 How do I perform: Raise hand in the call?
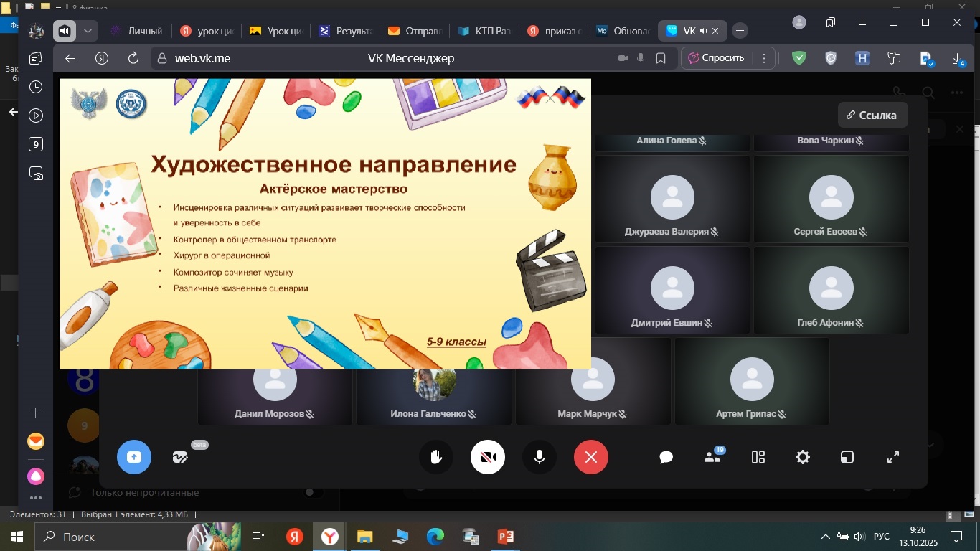[x=435, y=457]
